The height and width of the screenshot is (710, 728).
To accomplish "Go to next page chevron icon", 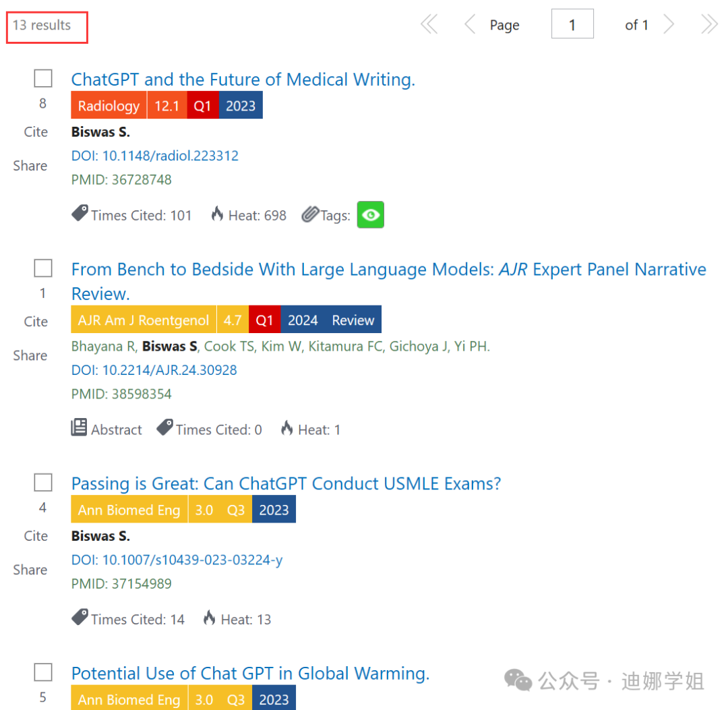I will click(x=669, y=24).
